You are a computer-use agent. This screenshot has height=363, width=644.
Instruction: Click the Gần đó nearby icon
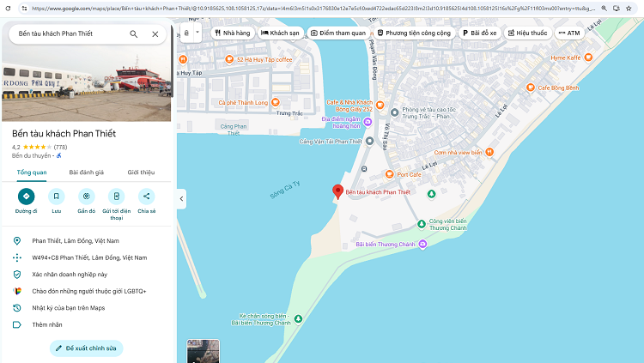(86, 197)
